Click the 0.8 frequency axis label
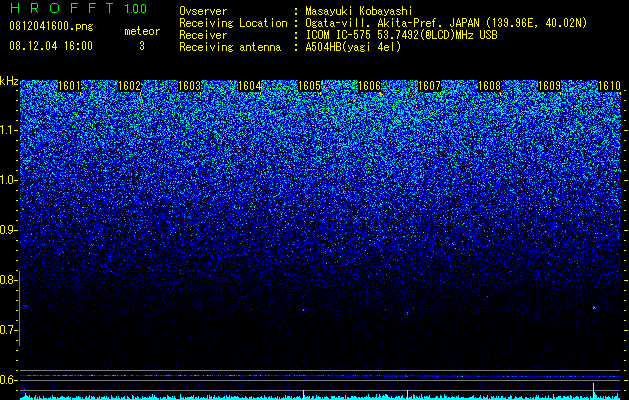Image resolution: width=629 pixels, height=400 pixels. point(8,280)
